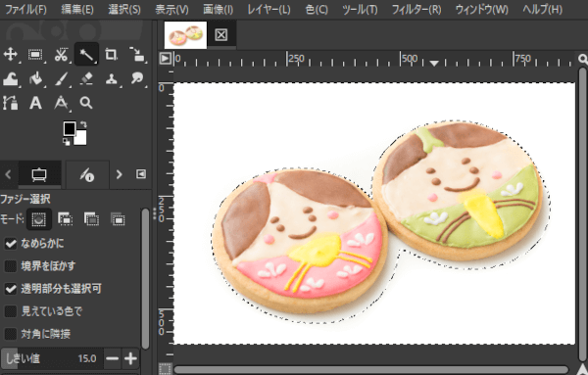Decrease threshold with the minus button
Screen dimensions: 588x375
(112, 359)
